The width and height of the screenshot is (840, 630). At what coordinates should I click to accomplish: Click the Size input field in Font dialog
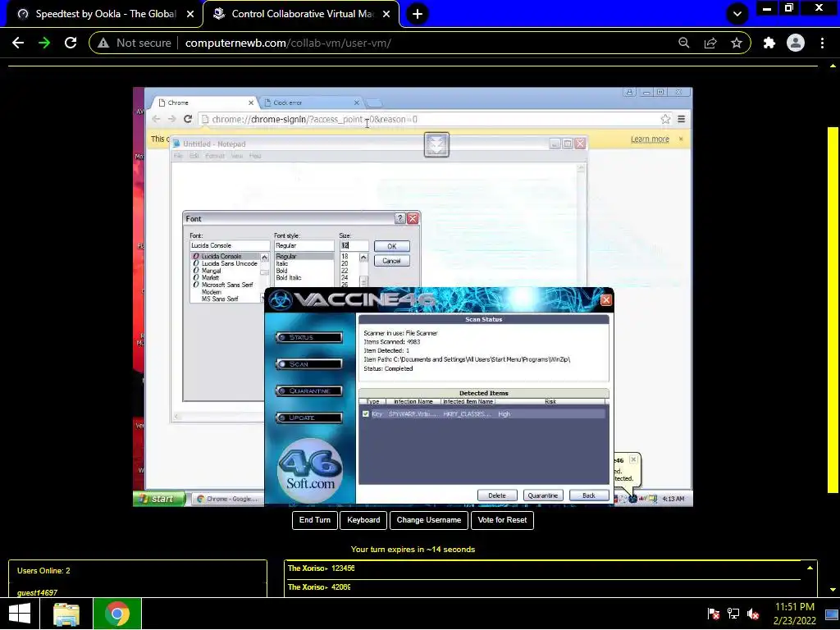[354, 245]
